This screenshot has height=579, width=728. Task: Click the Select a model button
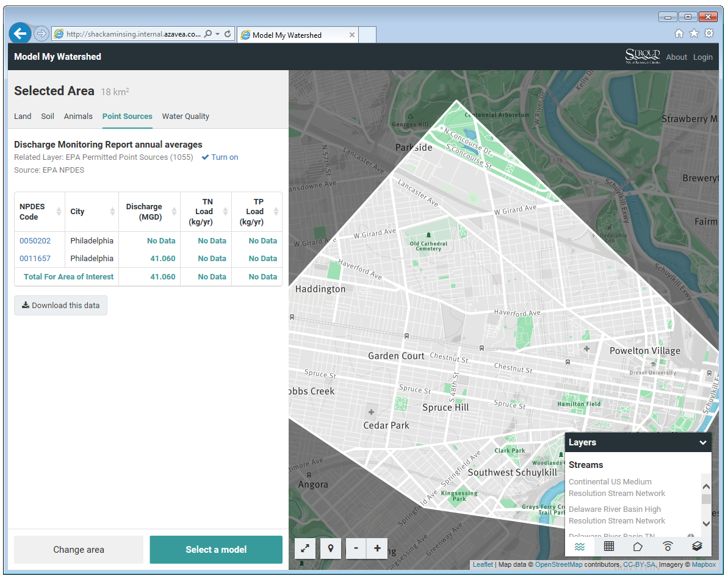coord(216,549)
